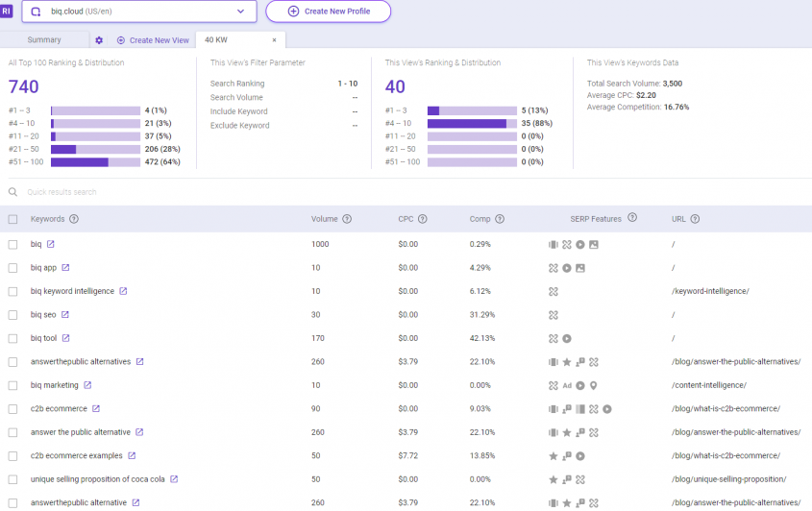Image resolution: width=812 pixels, height=511 pixels.
Task: Click the Create New Profile button
Action: pos(329,12)
